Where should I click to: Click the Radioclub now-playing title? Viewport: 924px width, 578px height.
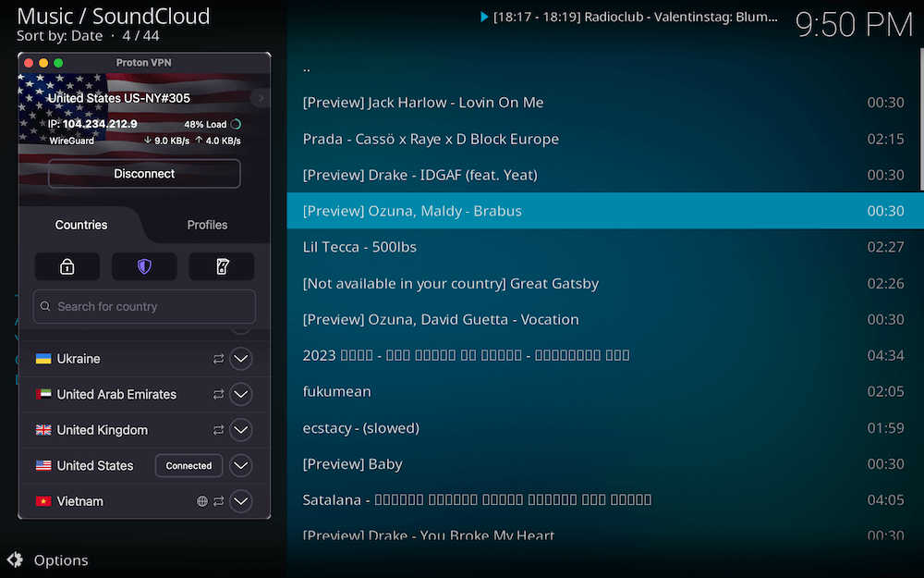point(636,17)
